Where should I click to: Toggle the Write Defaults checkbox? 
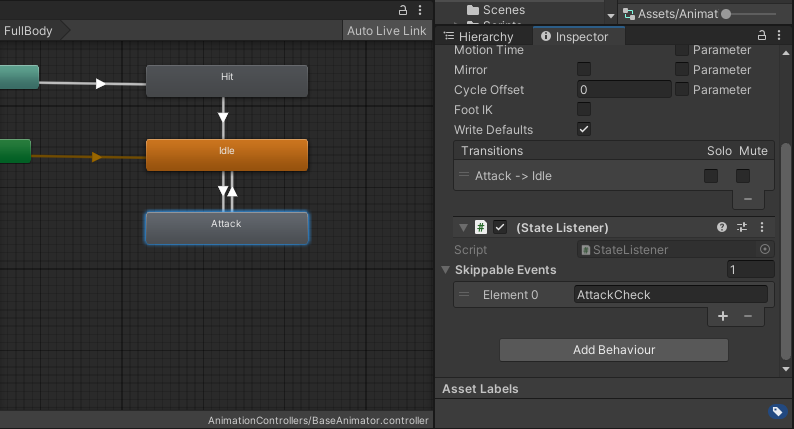click(x=584, y=130)
